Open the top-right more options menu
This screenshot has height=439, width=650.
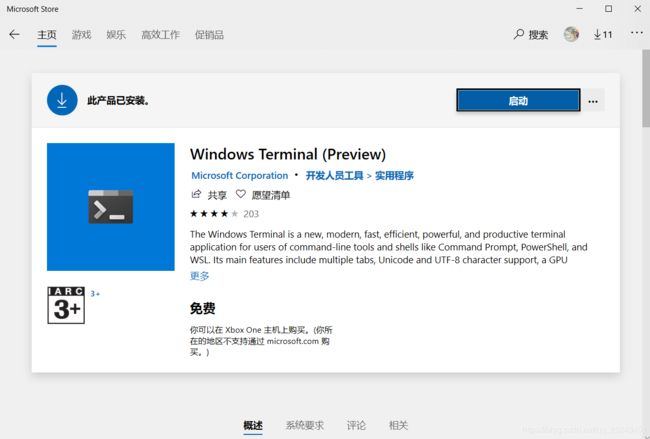pyautogui.click(x=637, y=33)
